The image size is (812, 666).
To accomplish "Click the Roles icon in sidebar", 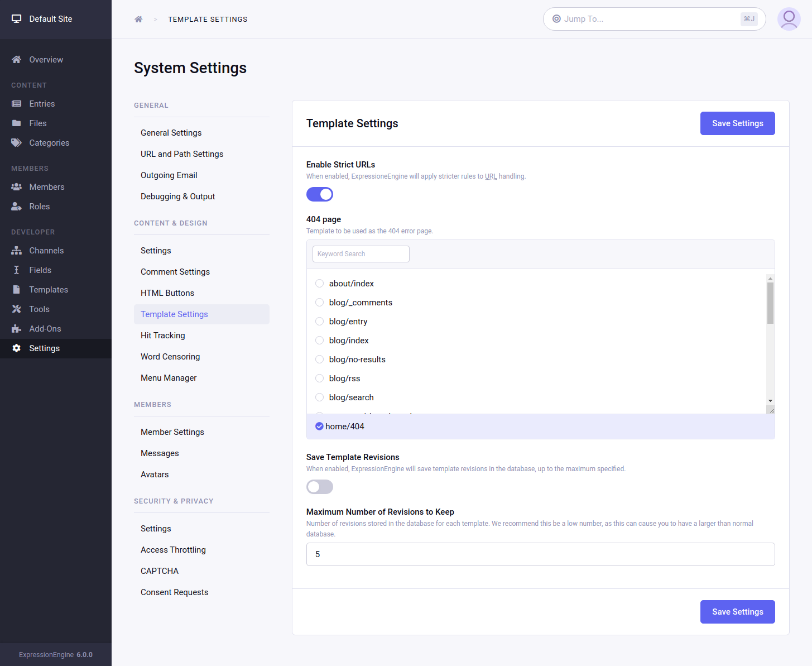I will [x=17, y=207].
